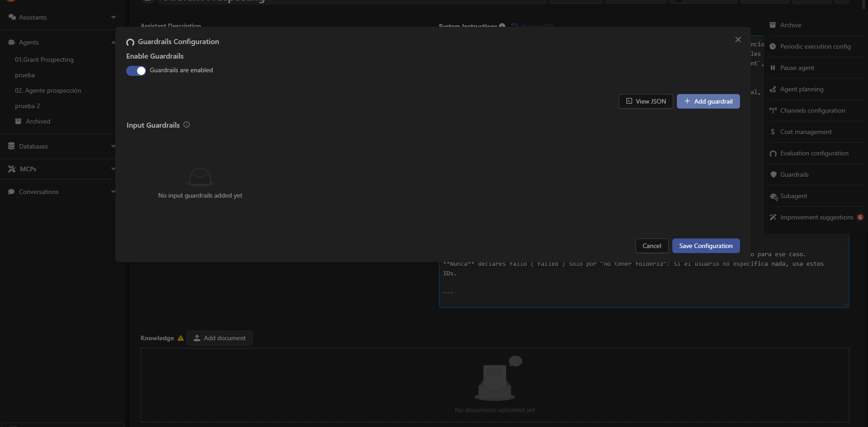Select Improvement suggestions menu item
This screenshot has width=868, height=427.
point(816,217)
